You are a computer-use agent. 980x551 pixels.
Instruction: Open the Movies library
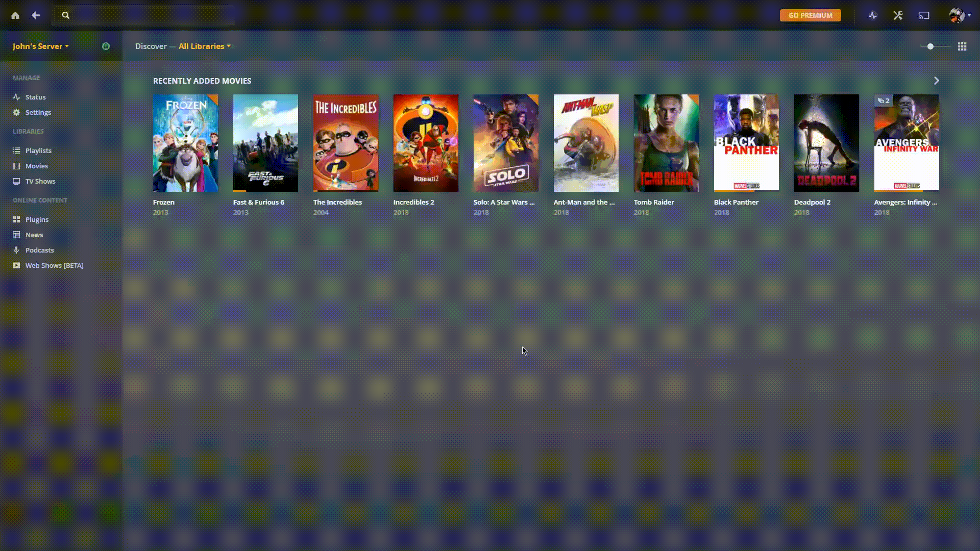pos(37,166)
